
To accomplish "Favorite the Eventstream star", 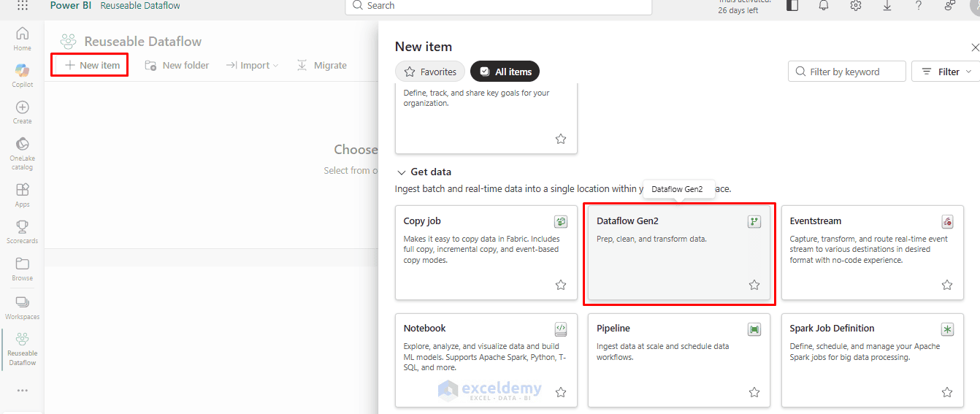I will (947, 285).
